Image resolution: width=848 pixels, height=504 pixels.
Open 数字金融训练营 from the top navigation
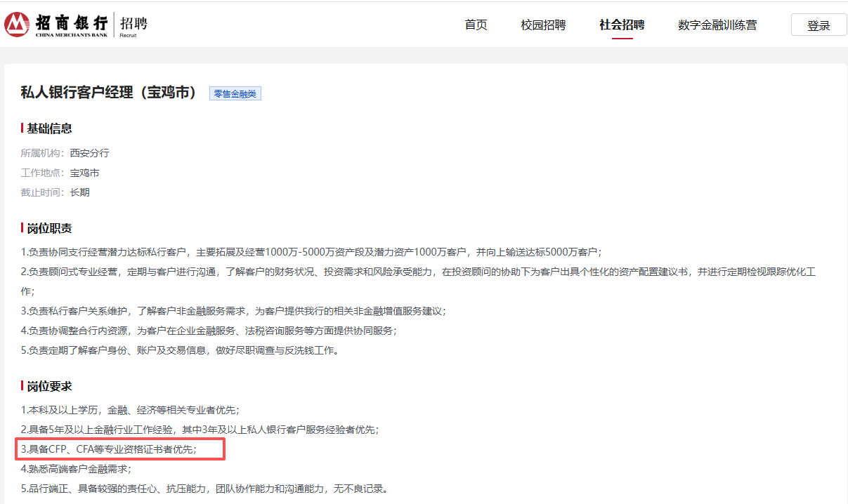coord(717,25)
